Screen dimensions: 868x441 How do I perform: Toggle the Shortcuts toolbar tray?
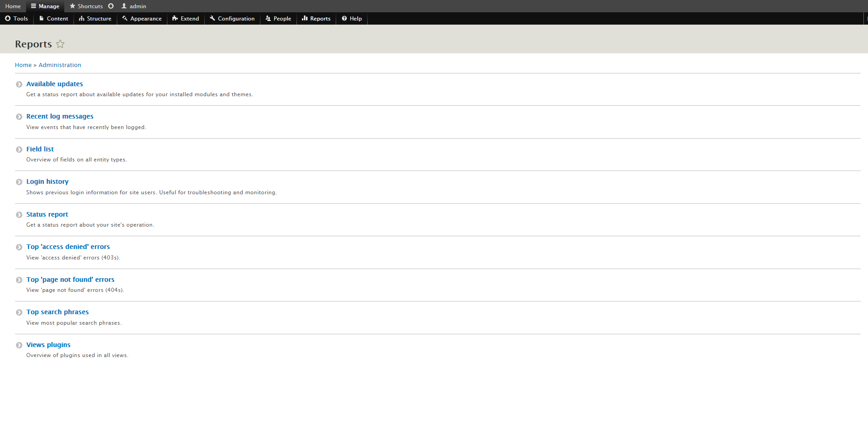[x=86, y=6]
